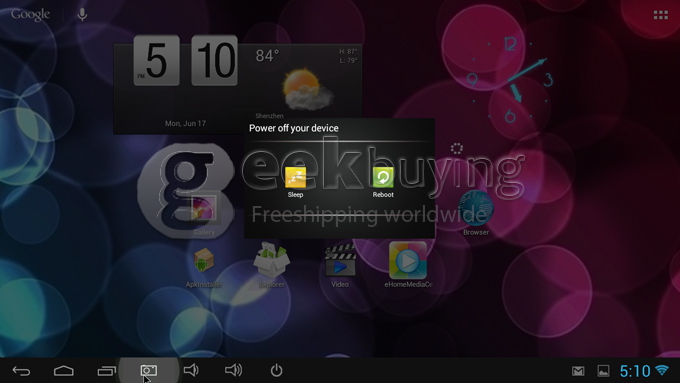Raise the volume
This screenshot has width=680, height=383.
tap(233, 370)
